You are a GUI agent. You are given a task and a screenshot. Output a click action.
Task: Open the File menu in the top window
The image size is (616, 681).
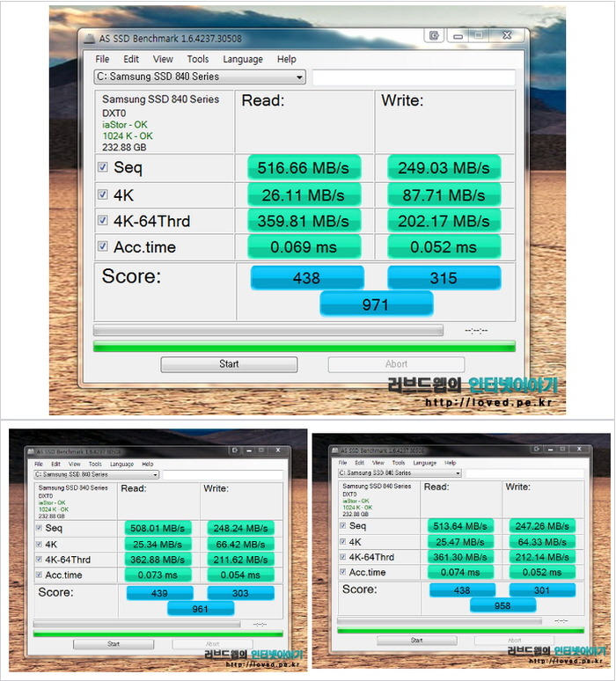tap(102, 59)
